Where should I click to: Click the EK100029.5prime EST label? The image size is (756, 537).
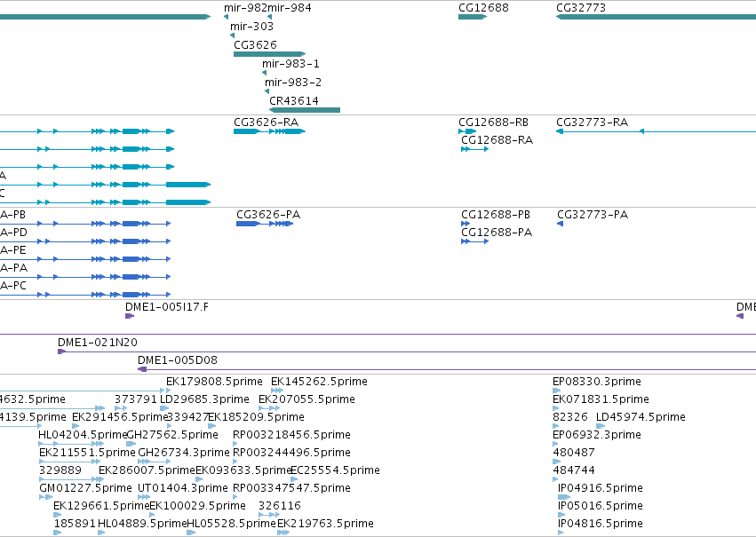point(198,506)
